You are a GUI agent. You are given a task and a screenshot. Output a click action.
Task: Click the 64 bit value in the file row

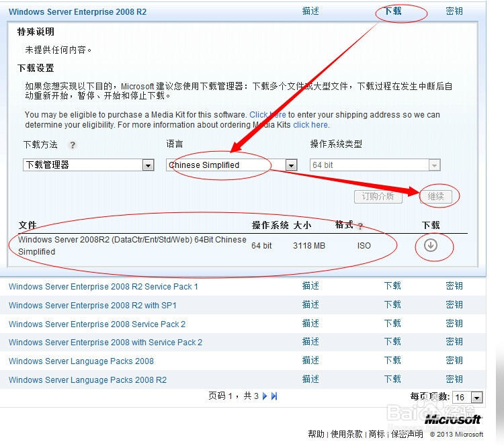261,246
